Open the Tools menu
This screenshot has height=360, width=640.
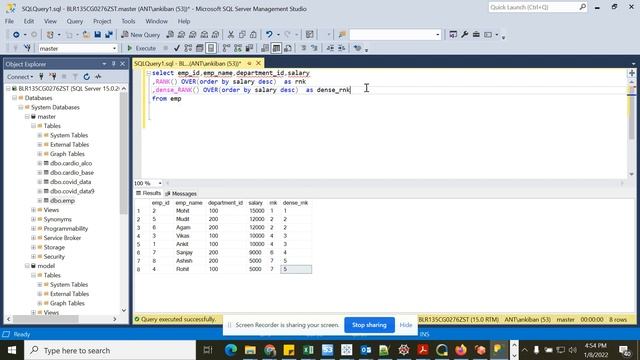(128, 21)
